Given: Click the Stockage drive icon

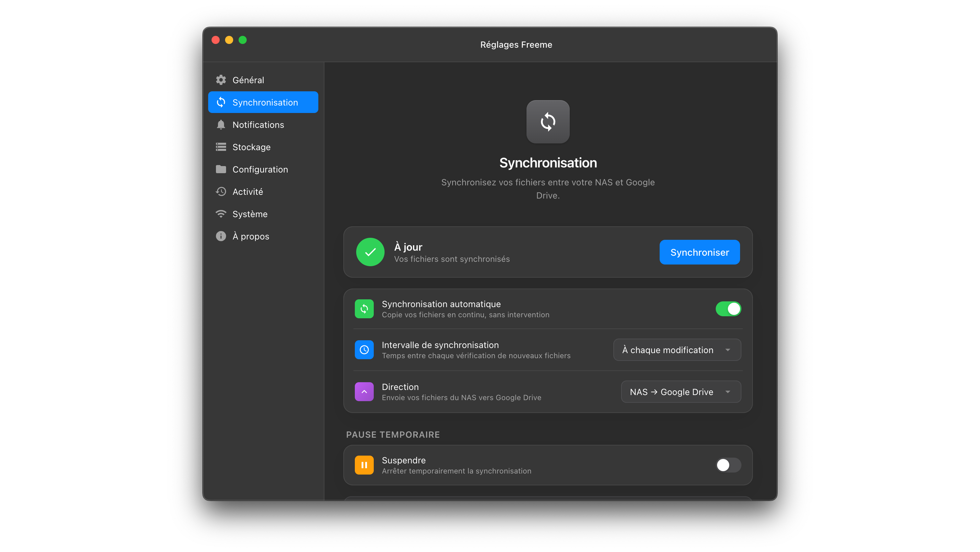Looking at the screenshot, I should (x=221, y=147).
